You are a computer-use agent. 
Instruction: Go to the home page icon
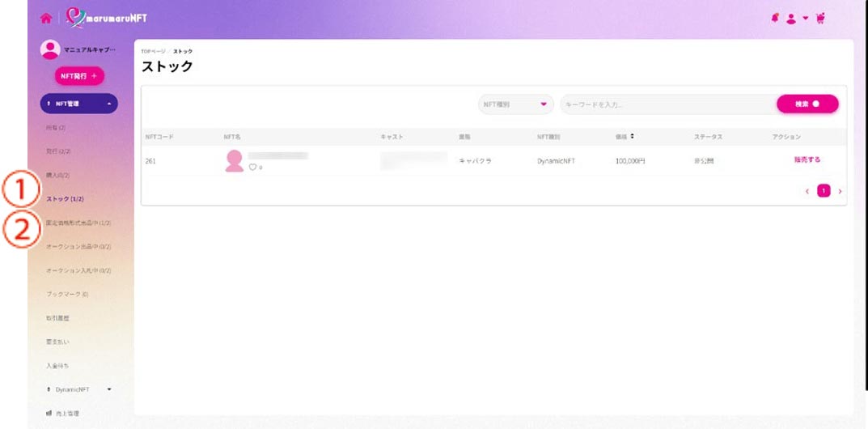[x=46, y=18]
